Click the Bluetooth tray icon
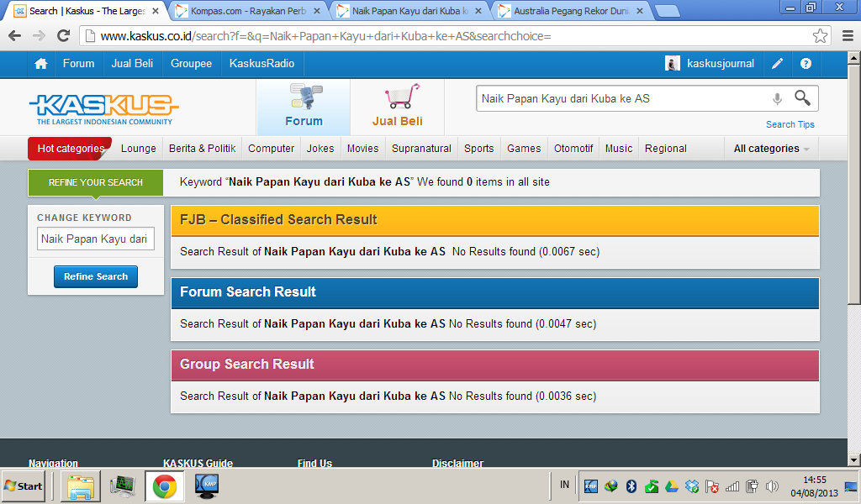 pyautogui.click(x=631, y=486)
